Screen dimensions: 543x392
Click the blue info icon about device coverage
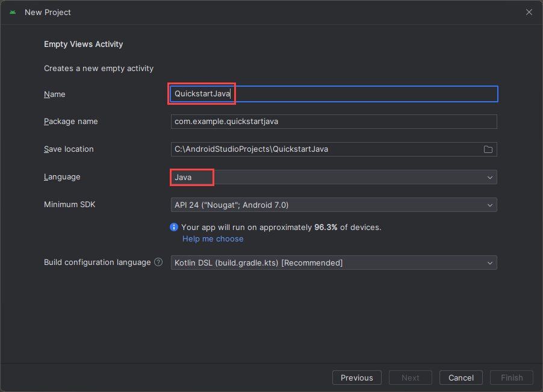[174, 227]
